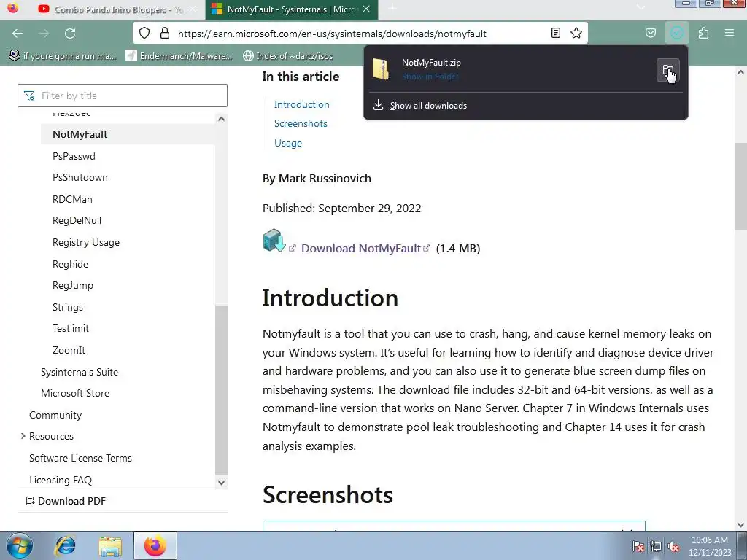
Task: Open PsPasswd in sidebar
Action: pos(74,156)
